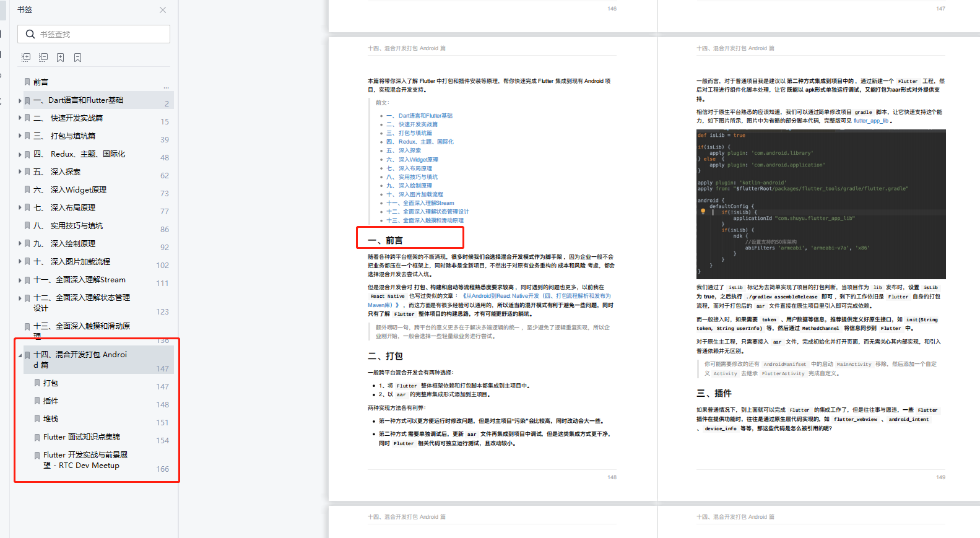Click heading 一、前言 on page 148

pyautogui.click(x=385, y=240)
